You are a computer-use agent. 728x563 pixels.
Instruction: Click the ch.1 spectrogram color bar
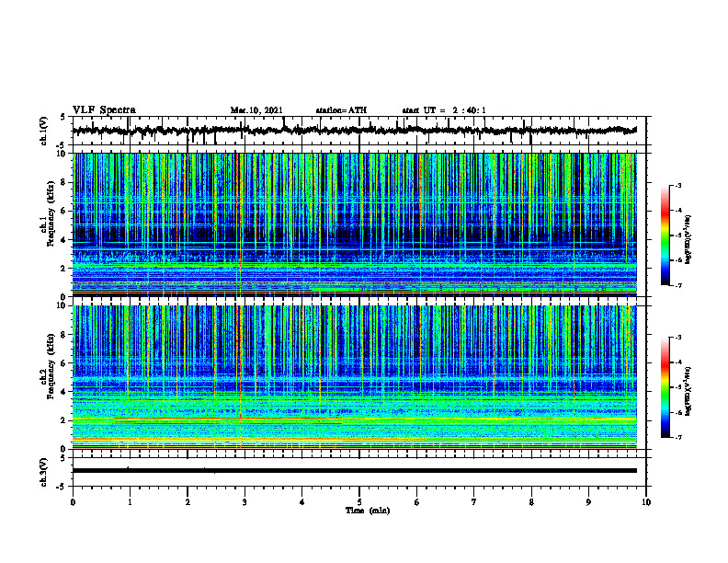point(665,236)
